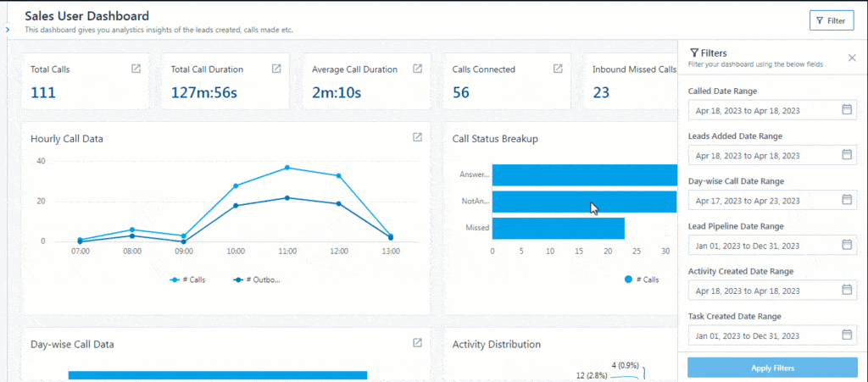Click calendar icon for Called Date Range
868x382 pixels.
tap(846, 109)
